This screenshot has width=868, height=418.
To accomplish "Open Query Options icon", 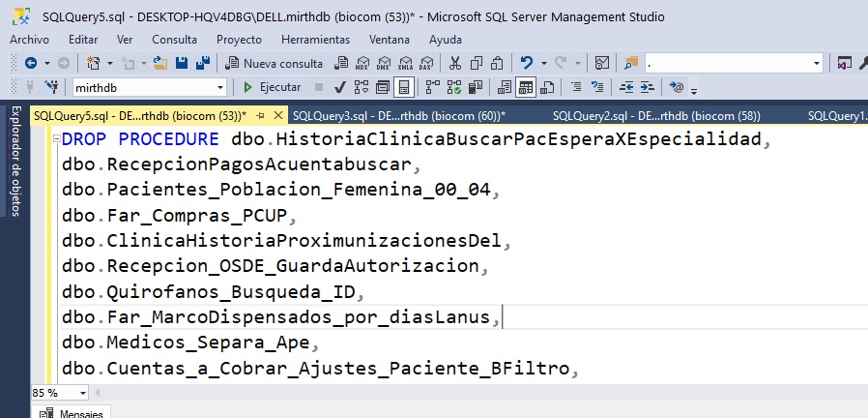I will [382, 87].
